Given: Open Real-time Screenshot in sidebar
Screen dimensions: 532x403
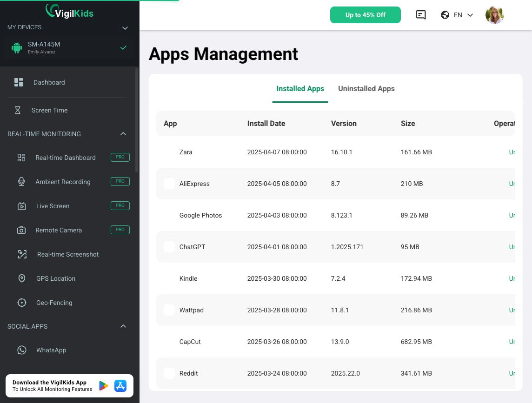Looking at the screenshot, I should coord(67,254).
